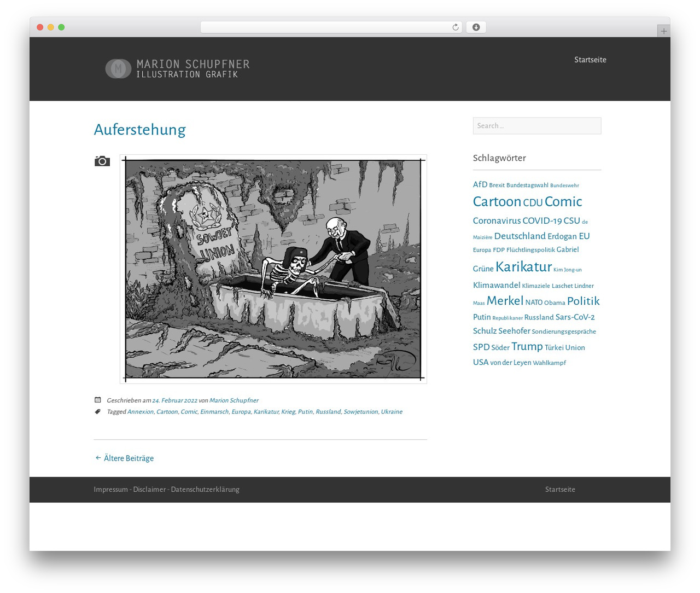
Task: Open the Sowjetunion post tag
Action: [x=361, y=412]
